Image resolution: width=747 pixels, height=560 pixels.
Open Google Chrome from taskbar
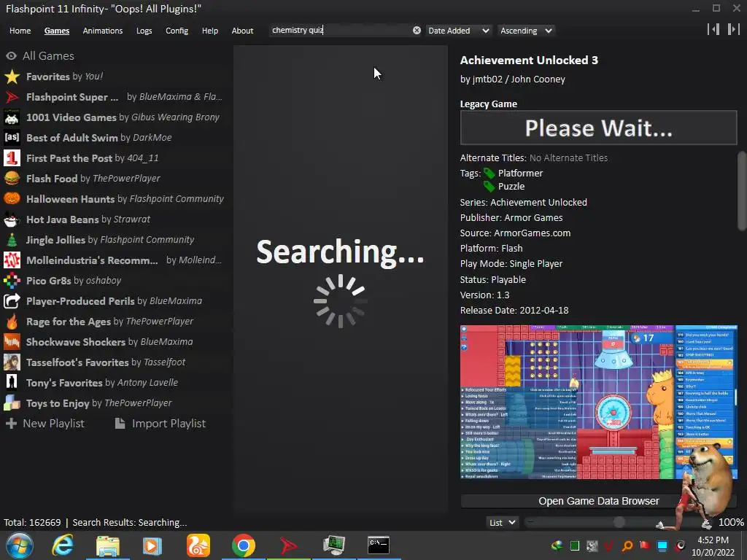(244, 545)
